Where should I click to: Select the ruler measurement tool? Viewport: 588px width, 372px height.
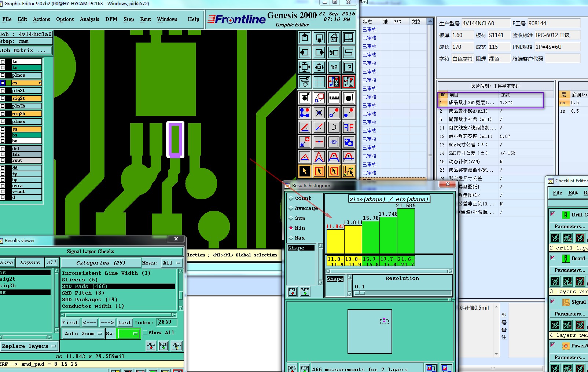[x=334, y=98]
